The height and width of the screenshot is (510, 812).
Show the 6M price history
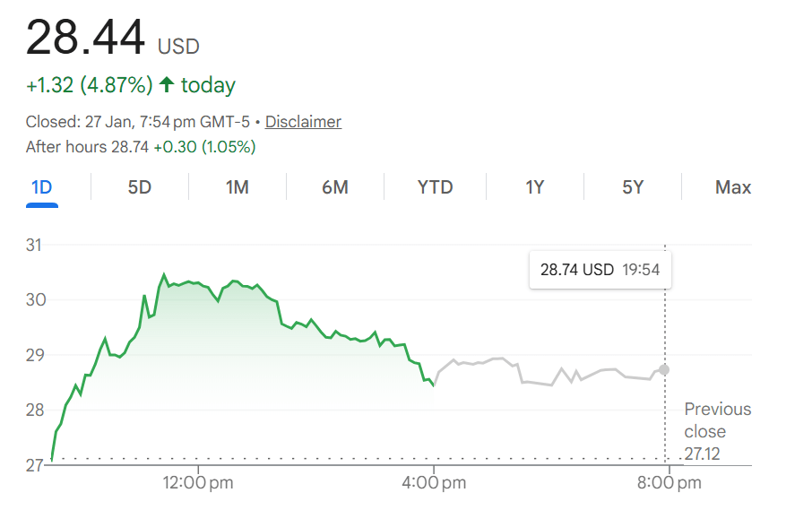coord(334,187)
